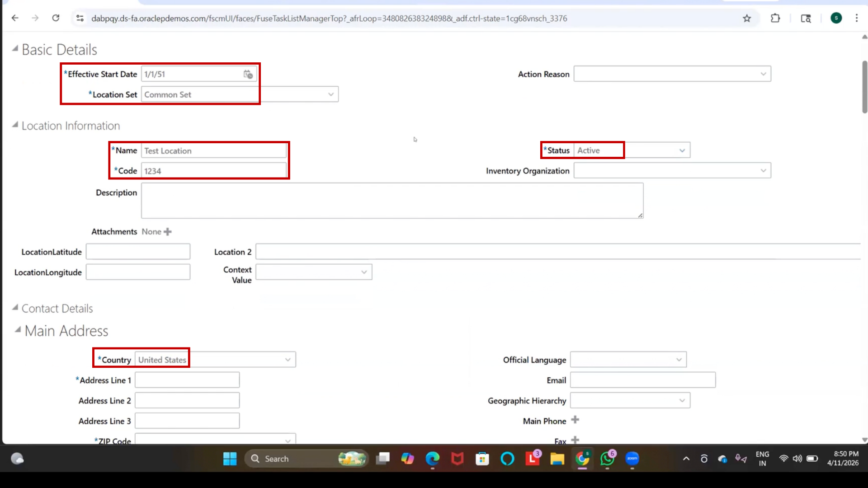
Task: Open the Status dropdown
Action: point(682,150)
